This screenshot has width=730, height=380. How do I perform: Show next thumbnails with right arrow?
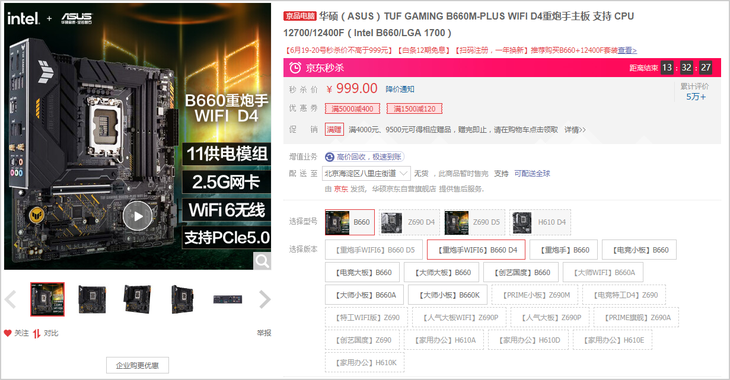coord(264,299)
